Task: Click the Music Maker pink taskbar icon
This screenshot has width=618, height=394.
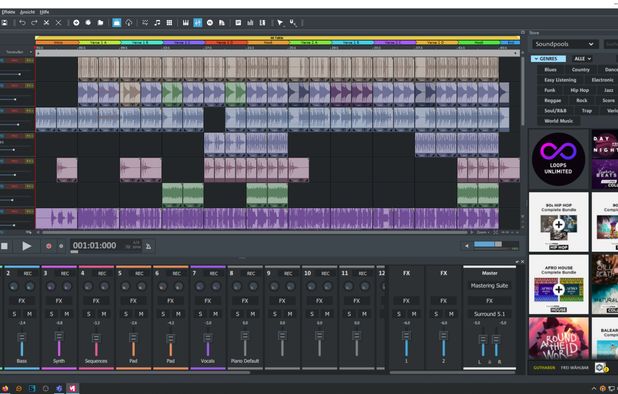Action: coord(73,388)
